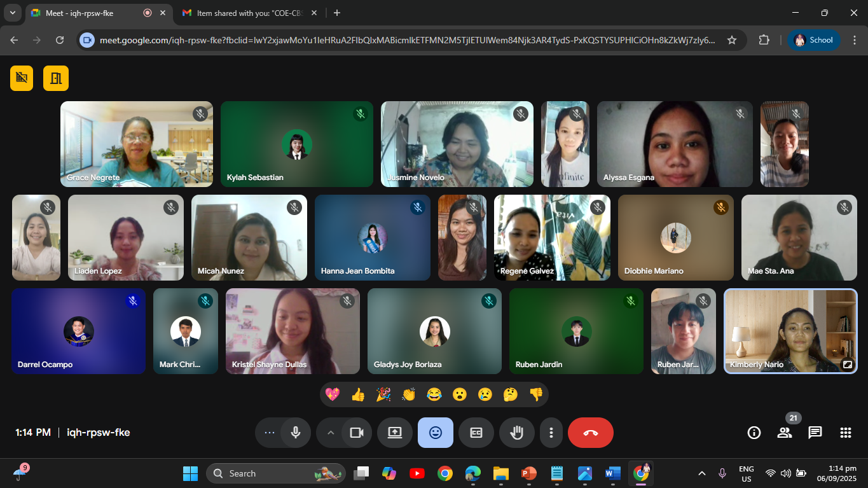Toggle the emoji reactions bar
868x488 pixels.
[435, 433]
